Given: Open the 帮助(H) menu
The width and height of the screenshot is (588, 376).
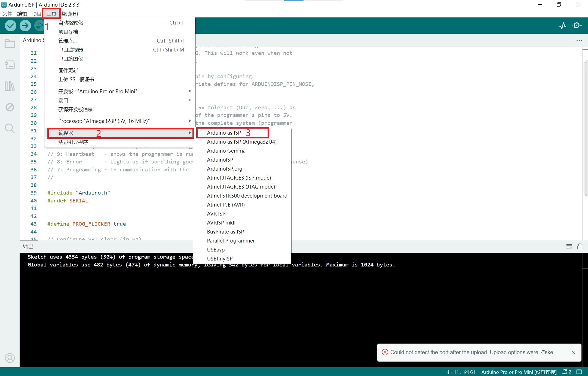Looking at the screenshot, I should pyautogui.click(x=70, y=14).
